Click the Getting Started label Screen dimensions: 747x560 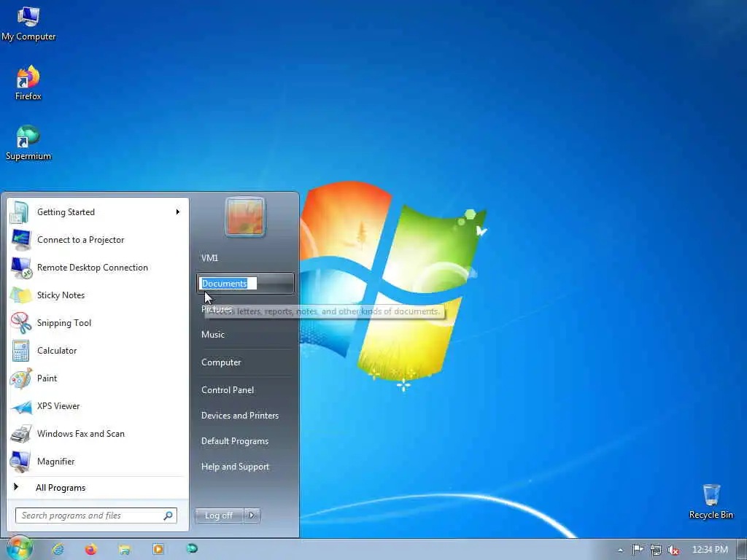(66, 212)
